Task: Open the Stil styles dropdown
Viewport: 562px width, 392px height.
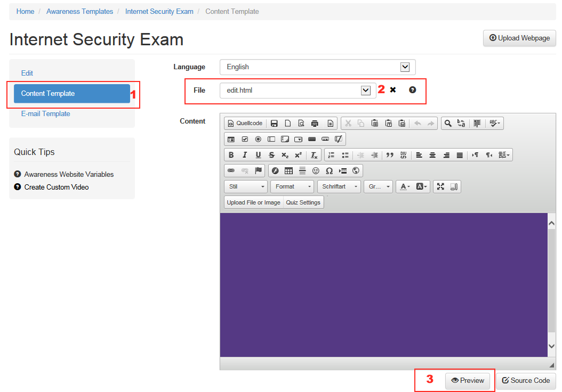Action: [246, 186]
